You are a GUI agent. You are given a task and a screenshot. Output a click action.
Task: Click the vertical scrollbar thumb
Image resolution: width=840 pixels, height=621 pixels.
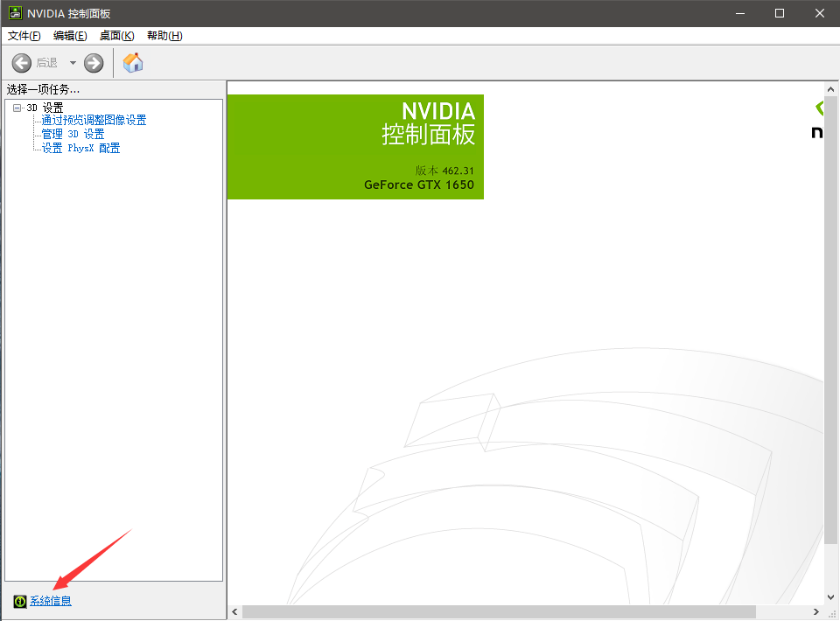click(x=830, y=320)
